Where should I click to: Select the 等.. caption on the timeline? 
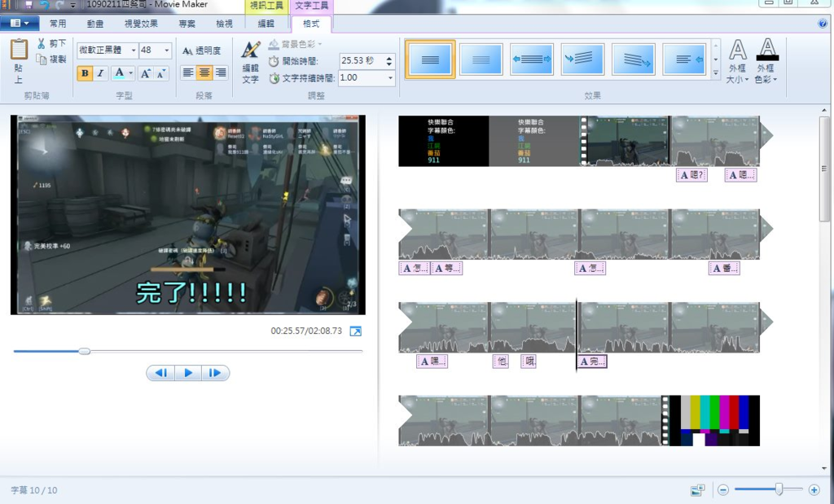coord(446,269)
